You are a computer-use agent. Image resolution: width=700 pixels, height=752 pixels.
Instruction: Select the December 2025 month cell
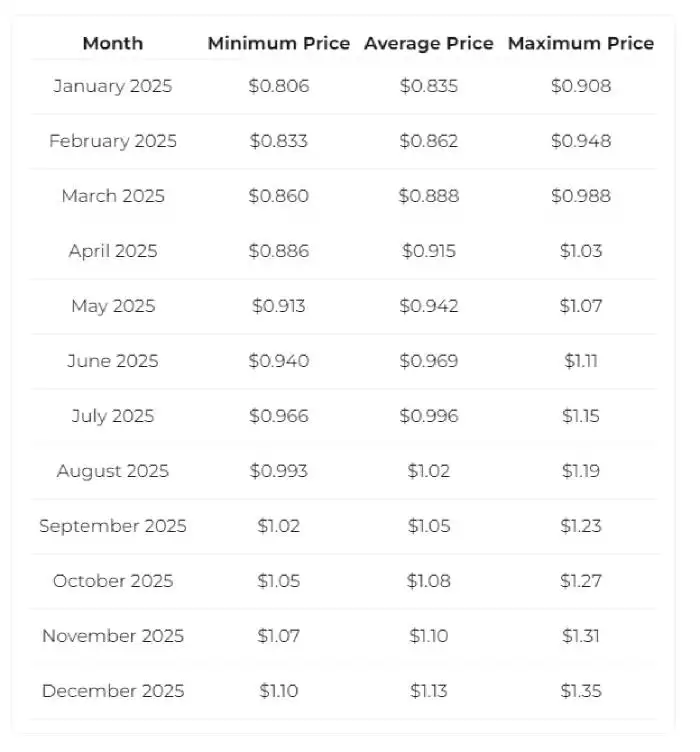[x=113, y=691]
